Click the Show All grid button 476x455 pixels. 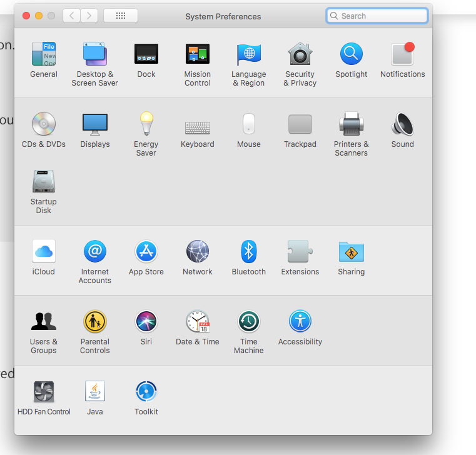[x=121, y=16]
